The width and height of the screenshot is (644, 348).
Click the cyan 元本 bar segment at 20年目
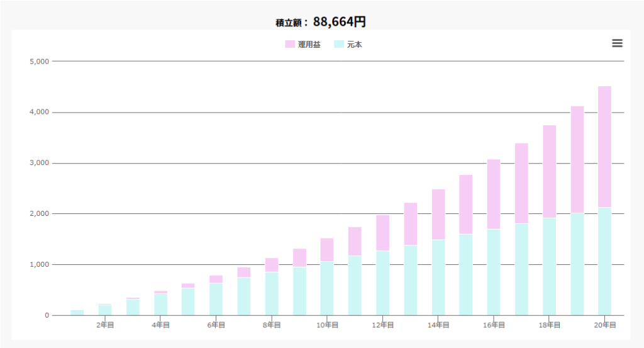[x=604, y=261]
